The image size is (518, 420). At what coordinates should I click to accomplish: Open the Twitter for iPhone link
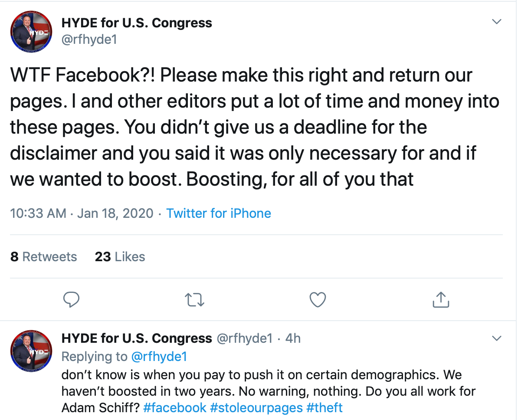coord(219,213)
